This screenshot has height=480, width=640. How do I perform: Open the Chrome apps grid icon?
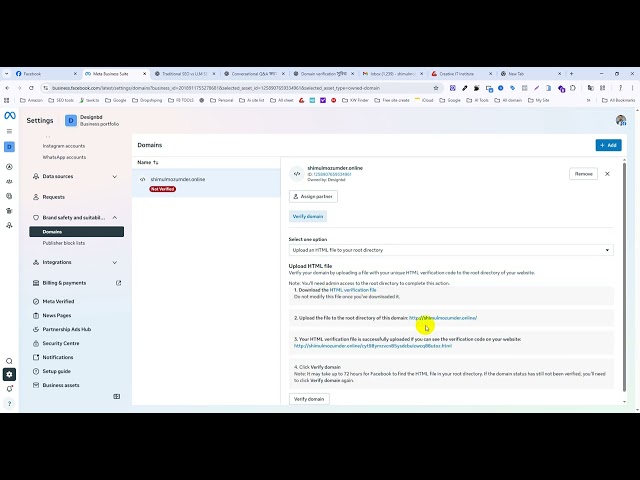click(x=6, y=100)
